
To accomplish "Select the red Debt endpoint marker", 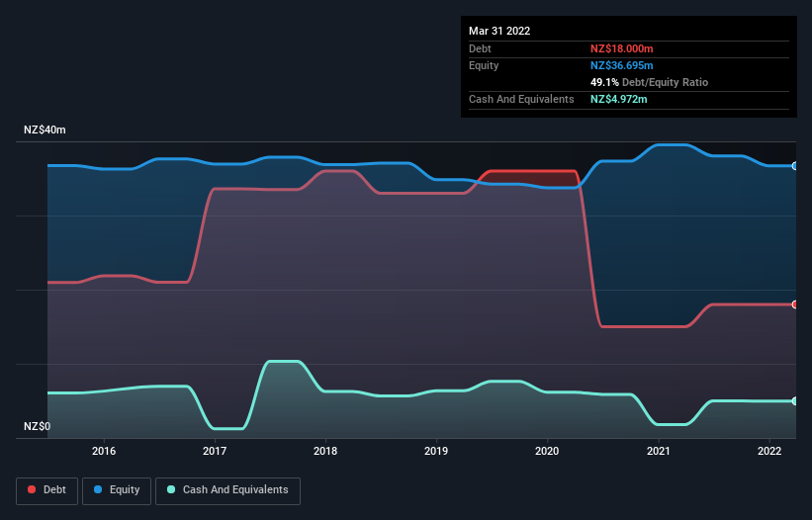I will point(795,304).
